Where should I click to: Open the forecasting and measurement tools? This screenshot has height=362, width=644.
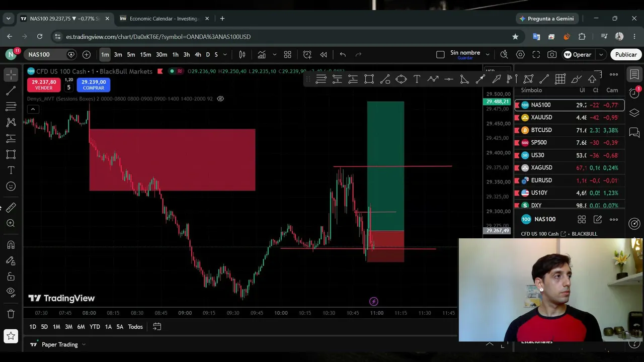11,138
